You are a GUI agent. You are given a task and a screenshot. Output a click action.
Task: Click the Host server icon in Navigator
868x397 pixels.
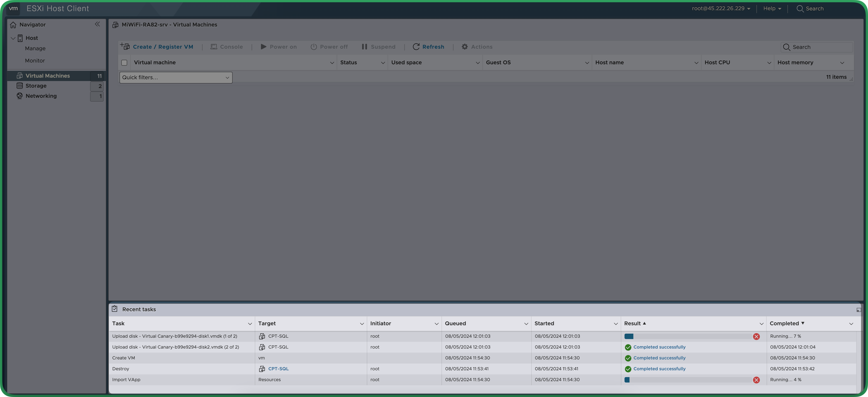(20, 38)
